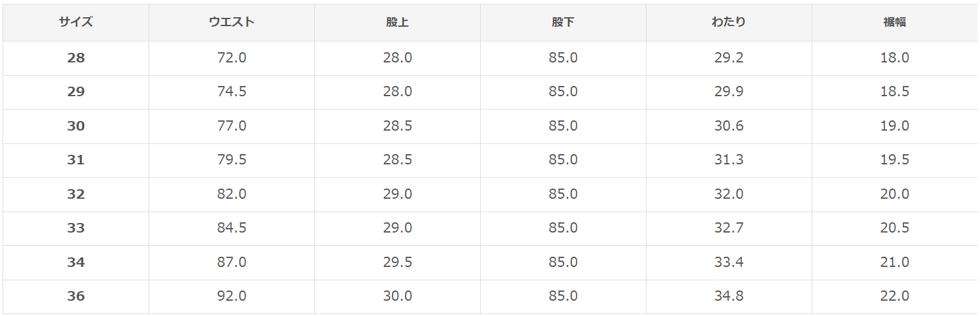
Task: Click the size 33 row label
Action: tap(76, 228)
